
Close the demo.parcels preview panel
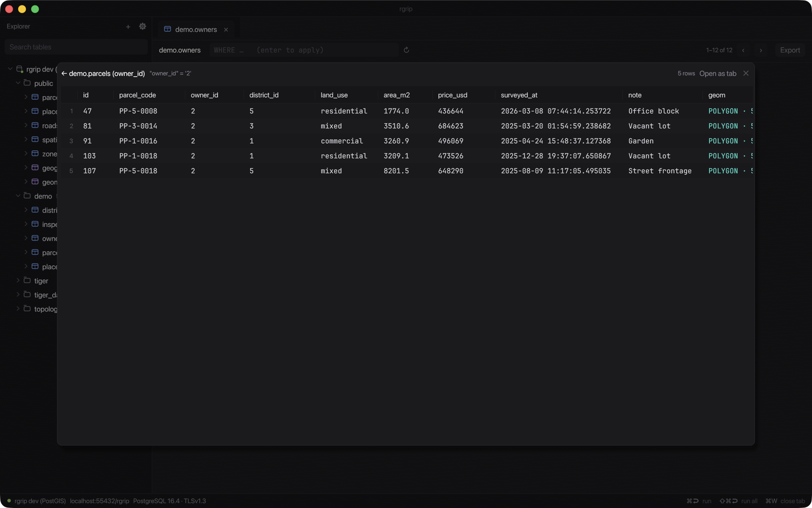pos(746,73)
